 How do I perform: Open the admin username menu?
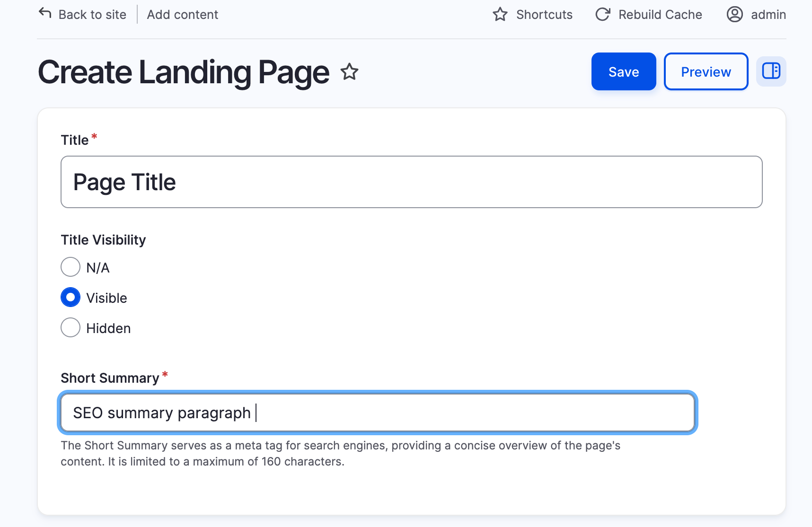pos(768,15)
